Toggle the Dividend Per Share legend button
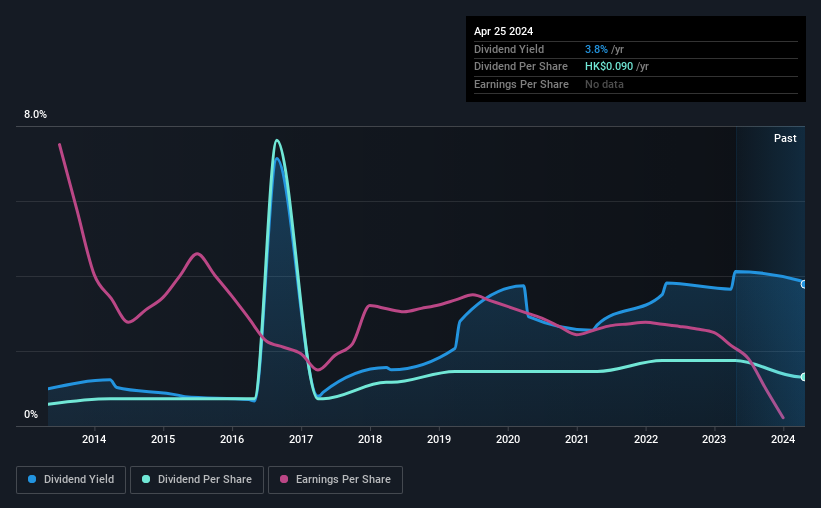 coord(197,480)
